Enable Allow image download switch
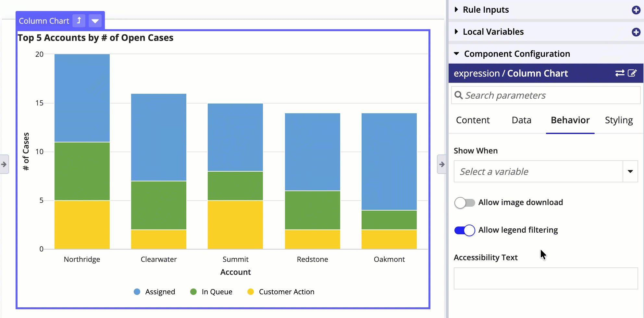Viewport: 644px width, 318px height. (464, 202)
